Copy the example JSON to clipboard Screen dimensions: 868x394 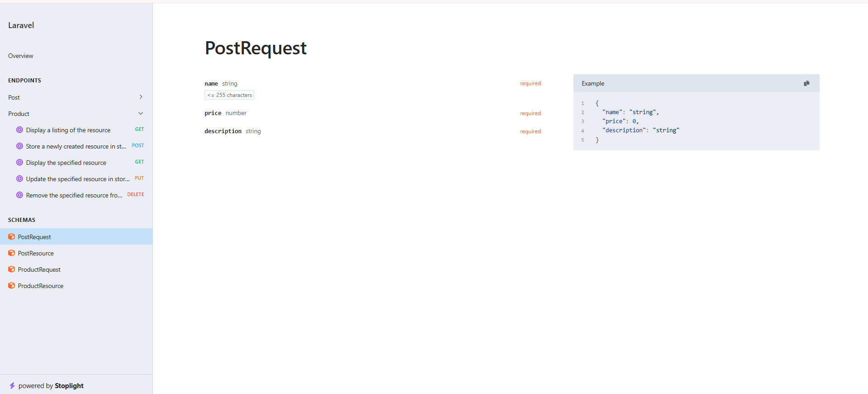click(806, 83)
